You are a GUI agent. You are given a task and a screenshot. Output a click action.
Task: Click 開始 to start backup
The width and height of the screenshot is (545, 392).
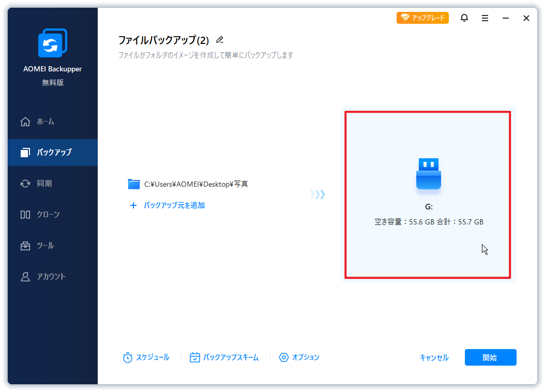(490, 357)
